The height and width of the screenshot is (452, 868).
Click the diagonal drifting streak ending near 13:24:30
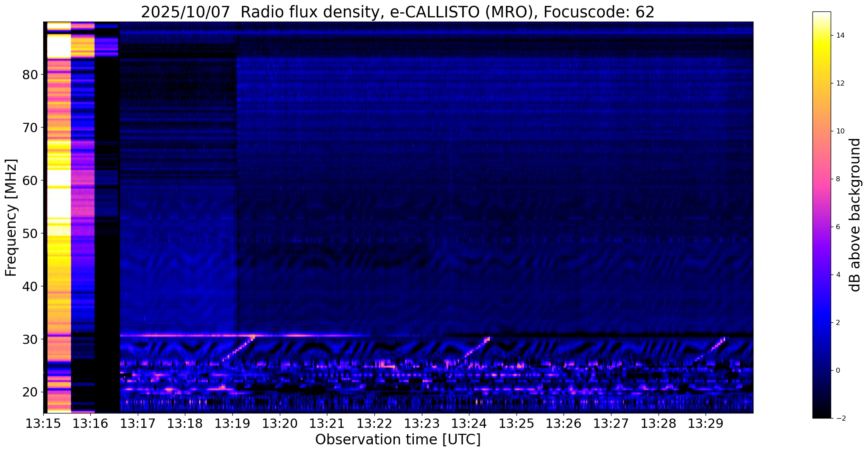pos(474,349)
